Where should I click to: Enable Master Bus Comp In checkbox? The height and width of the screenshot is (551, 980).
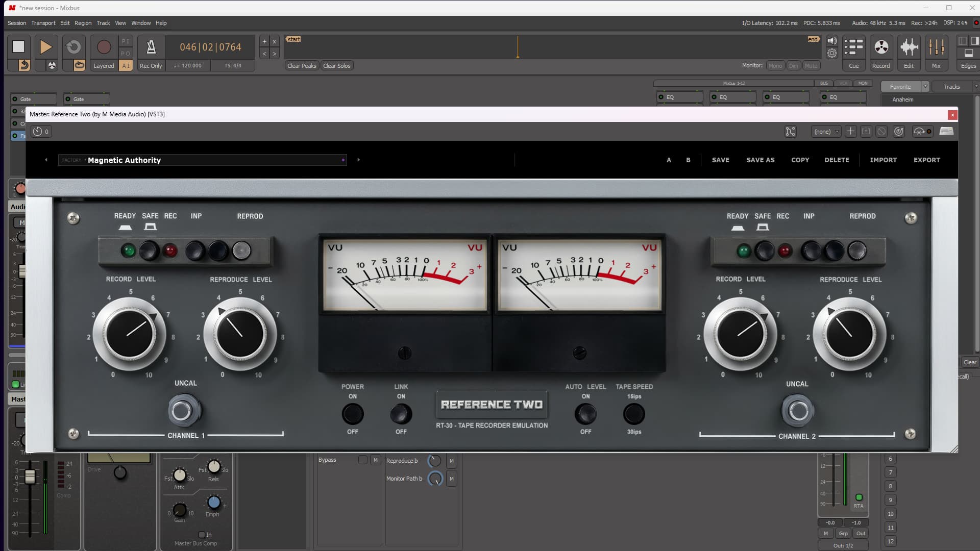202,535
